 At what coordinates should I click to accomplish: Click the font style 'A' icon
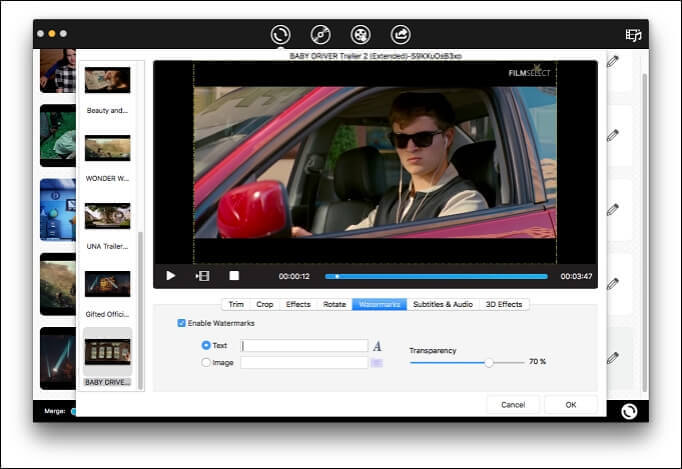(377, 346)
